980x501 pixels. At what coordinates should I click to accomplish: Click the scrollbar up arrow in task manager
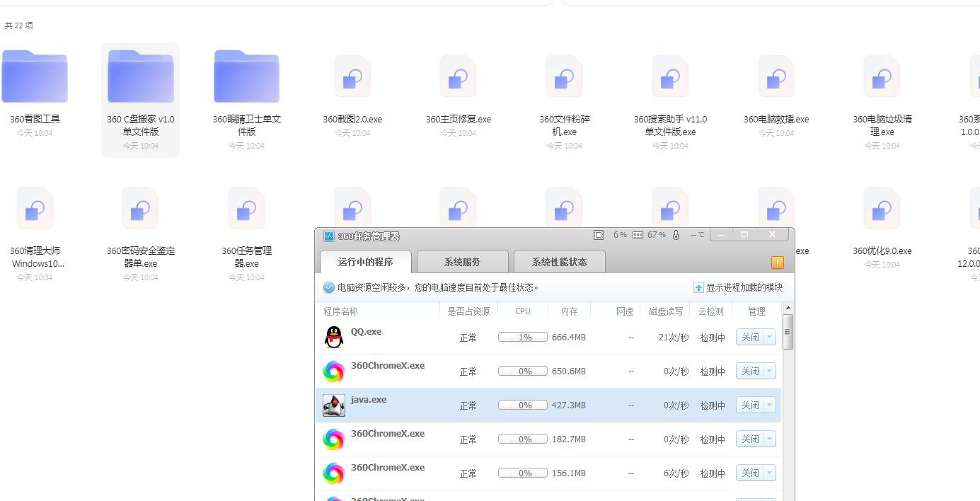[788, 308]
